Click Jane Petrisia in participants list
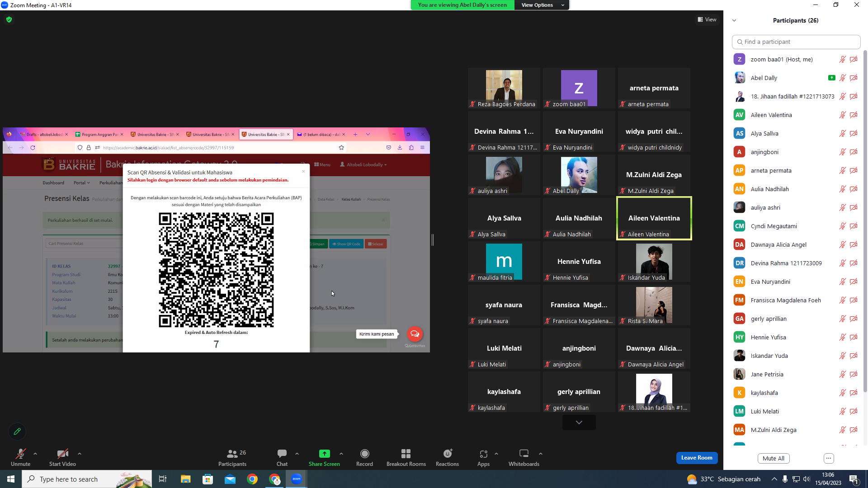Viewport: 868px width, 488px height. click(767, 374)
